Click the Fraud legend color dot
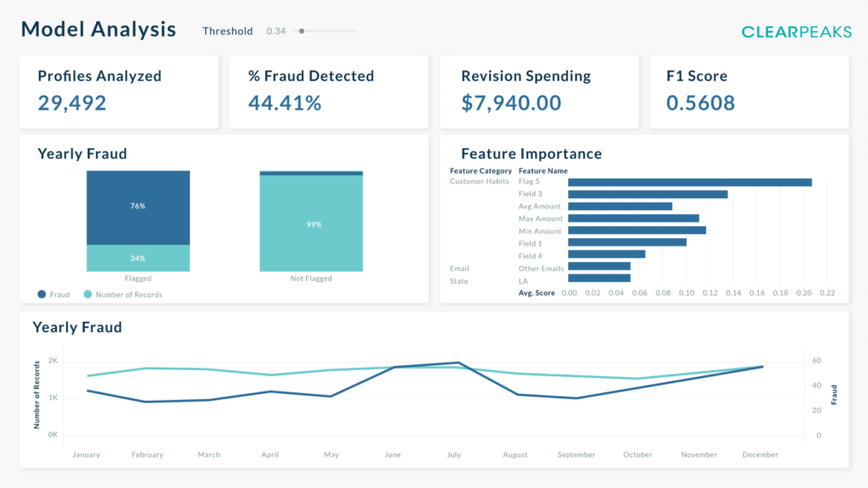Image resolution: width=868 pixels, height=488 pixels. [42, 295]
